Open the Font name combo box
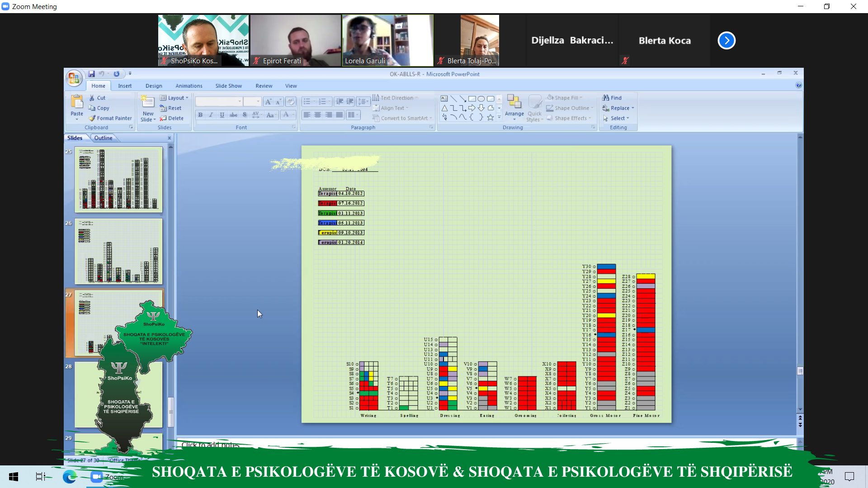Screen dimensions: 868x488 tap(219, 102)
